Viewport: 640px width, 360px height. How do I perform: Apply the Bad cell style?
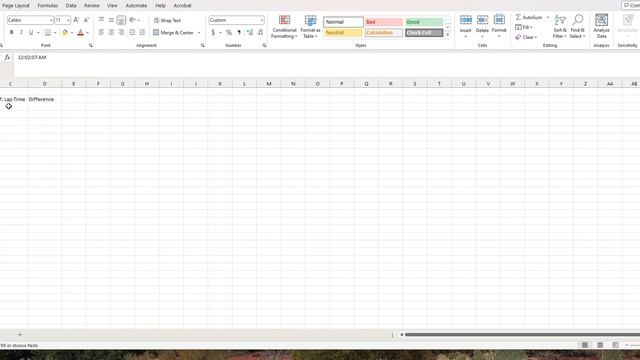point(384,22)
